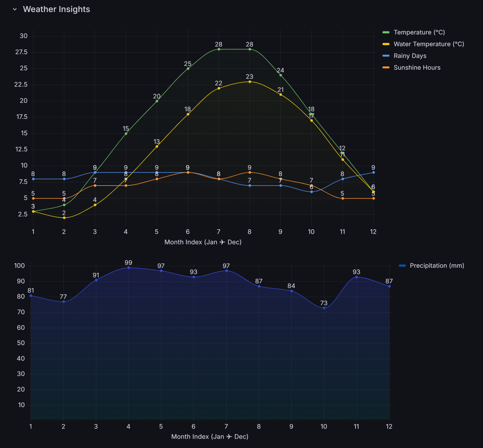Image resolution: width=483 pixels, height=448 pixels.
Task: Toggle the Precipitation (mm) legend label
Action: [437, 266]
